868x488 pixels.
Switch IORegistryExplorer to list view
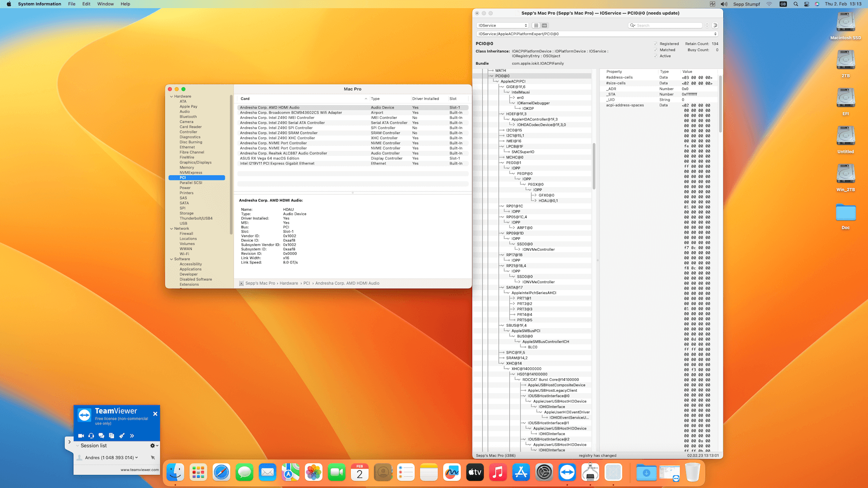[x=536, y=25]
